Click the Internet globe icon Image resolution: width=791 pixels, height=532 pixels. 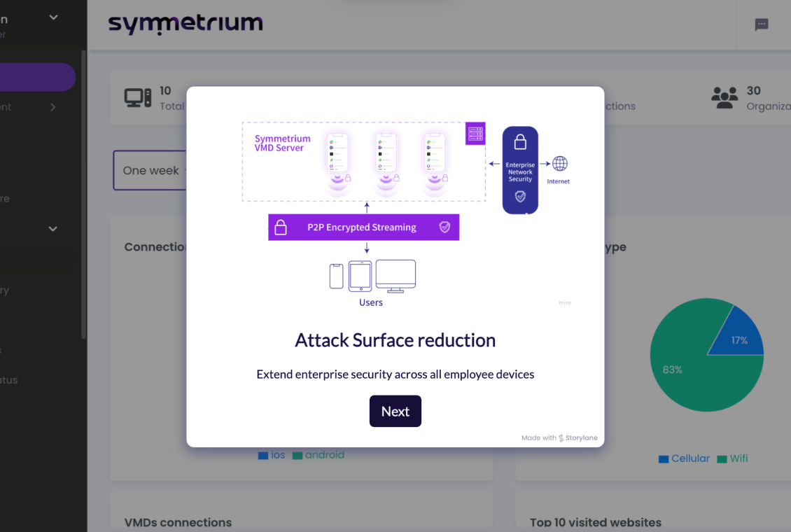[x=559, y=164]
